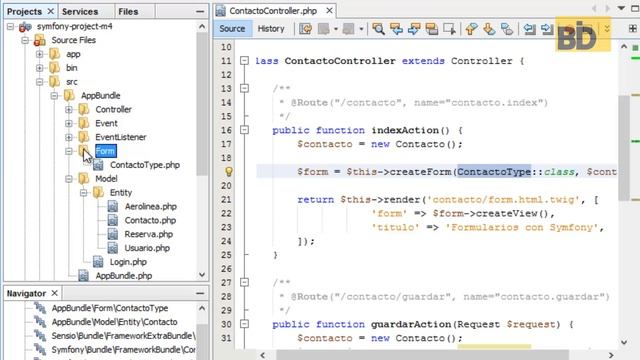This screenshot has width=640, height=360.
Task: Show hidden editor toolbar items chevron
Action: click(x=607, y=29)
